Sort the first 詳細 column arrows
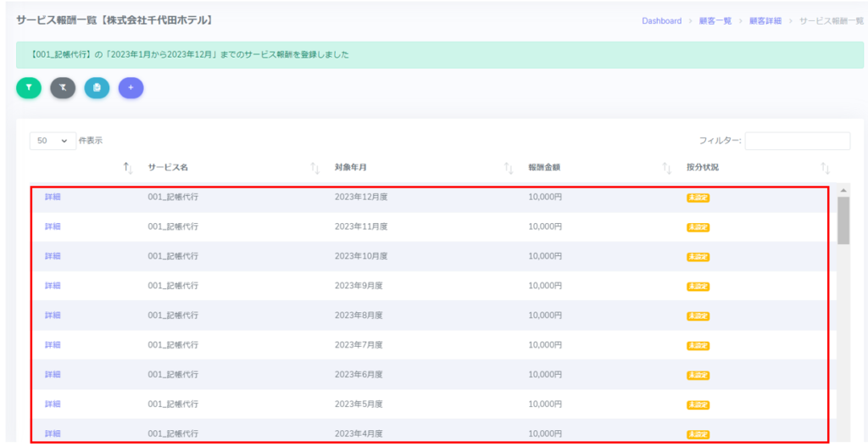868x447 pixels. pos(128,168)
